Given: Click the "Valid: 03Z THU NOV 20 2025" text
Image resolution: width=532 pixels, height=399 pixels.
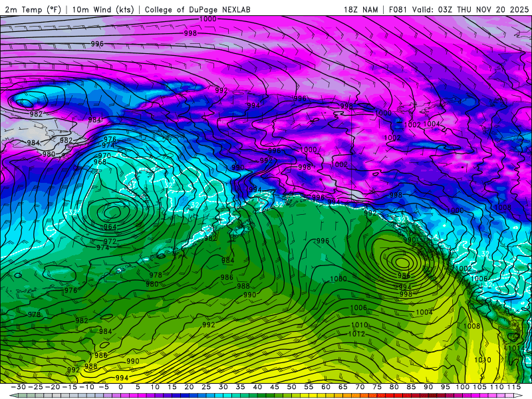Looking at the screenshot, I should (x=470, y=9).
